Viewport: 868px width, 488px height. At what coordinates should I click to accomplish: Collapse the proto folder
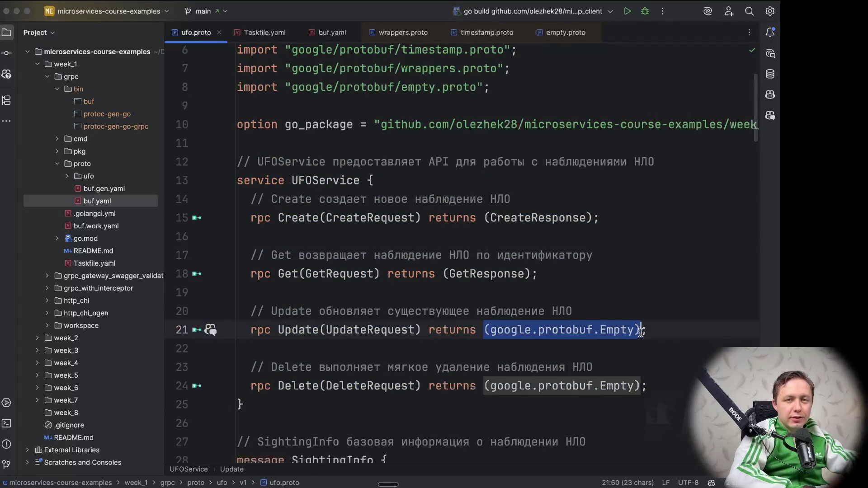click(x=57, y=164)
